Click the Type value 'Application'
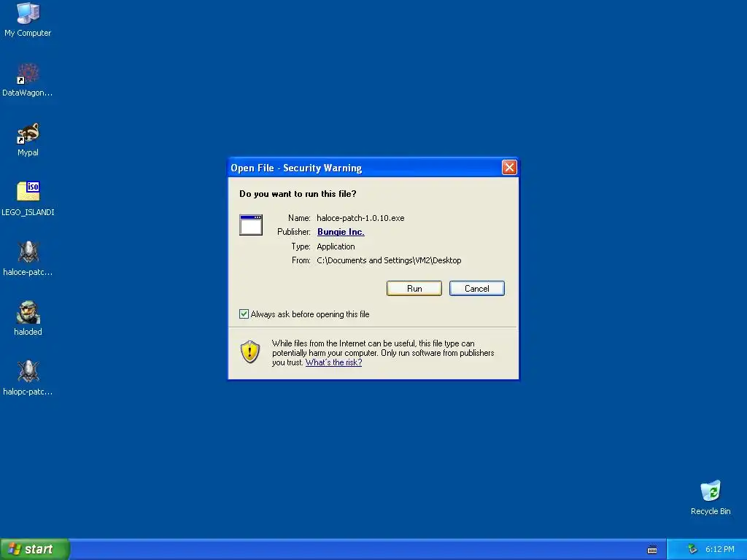 tap(336, 246)
